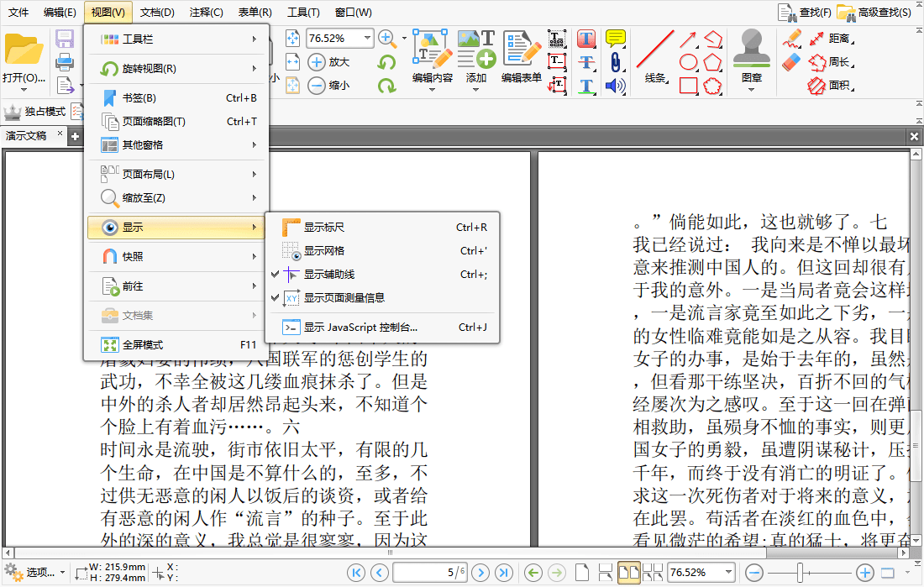Open the toolbar zoom percentage dropdown
This screenshot has height=587, width=924.
[x=368, y=39]
